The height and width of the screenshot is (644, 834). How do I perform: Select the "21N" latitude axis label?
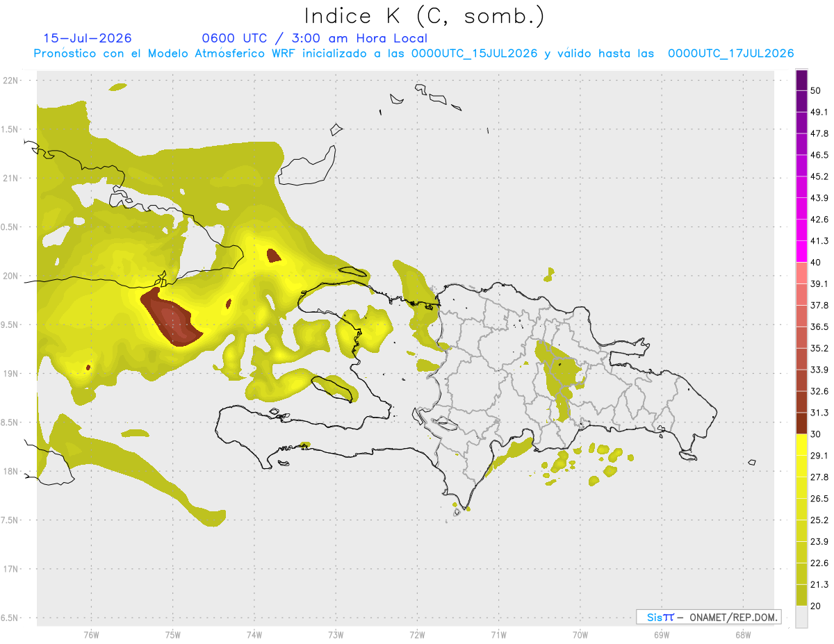(11, 179)
